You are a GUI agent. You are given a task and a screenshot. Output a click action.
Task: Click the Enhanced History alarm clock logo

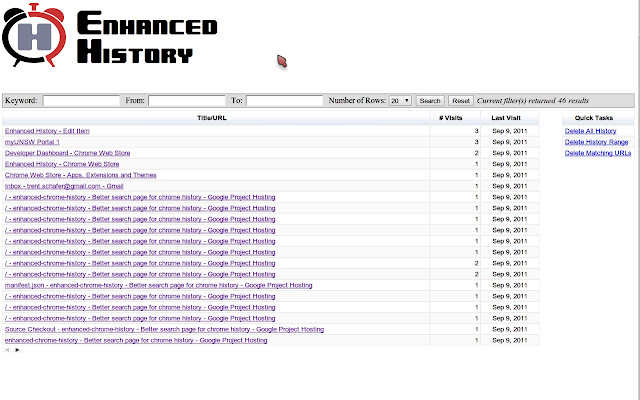pos(34,35)
